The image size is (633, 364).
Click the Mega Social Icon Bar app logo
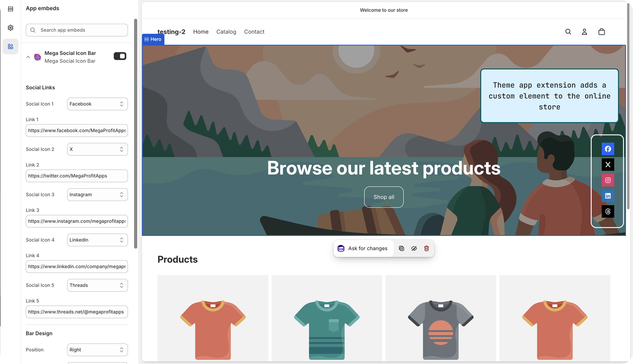tap(38, 57)
